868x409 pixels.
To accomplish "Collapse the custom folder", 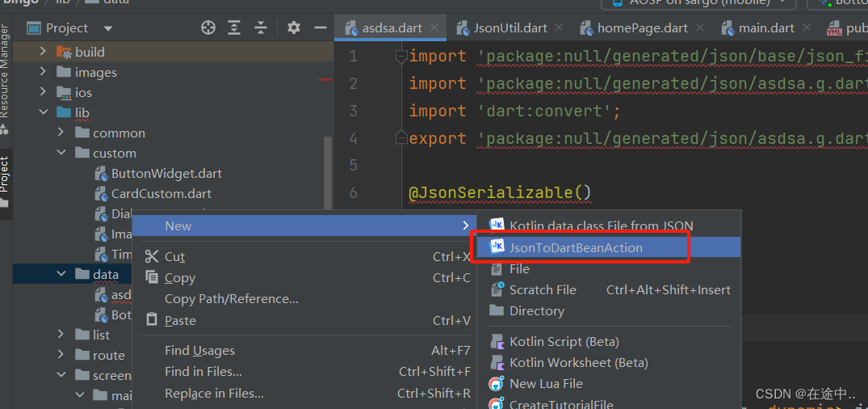I will point(61,153).
